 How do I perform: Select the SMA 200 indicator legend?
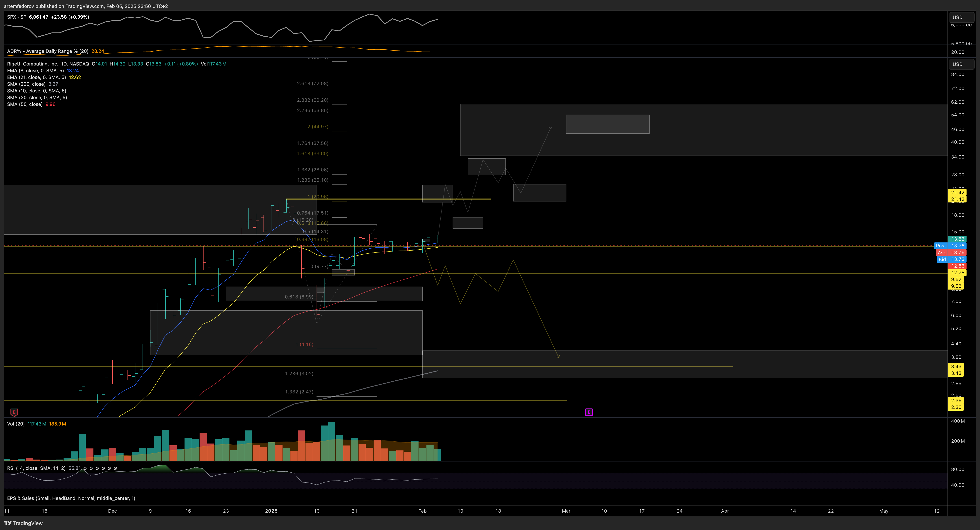tap(32, 84)
